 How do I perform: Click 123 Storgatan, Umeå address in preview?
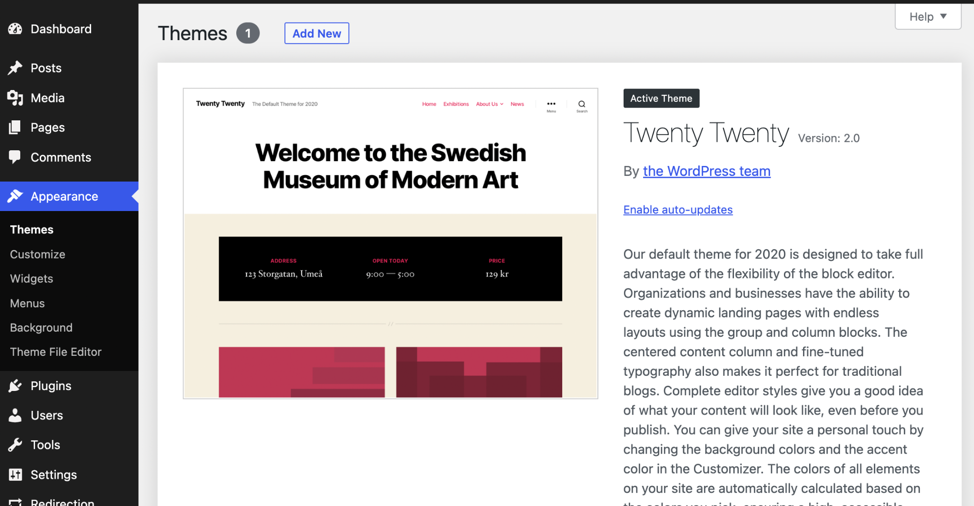pos(284,274)
